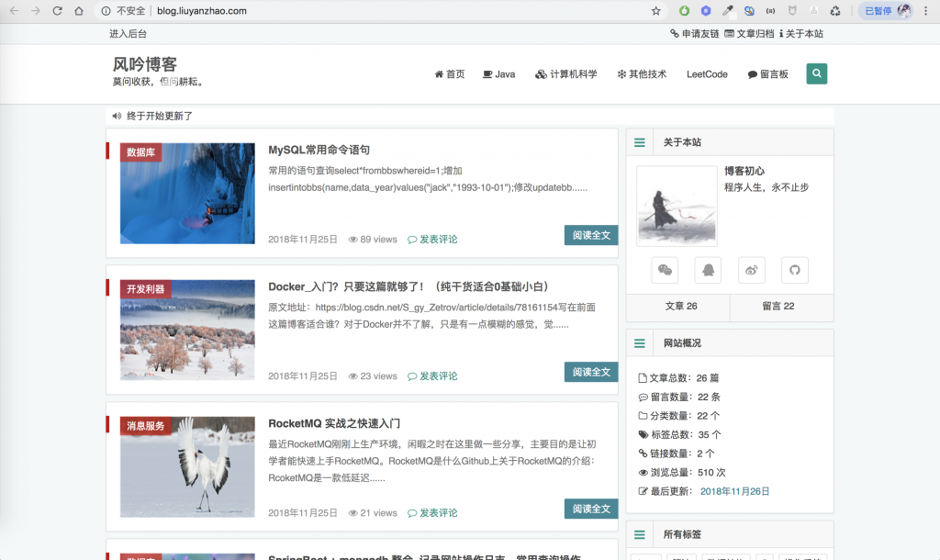Open the WeChat social icon

tap(665, 270)
